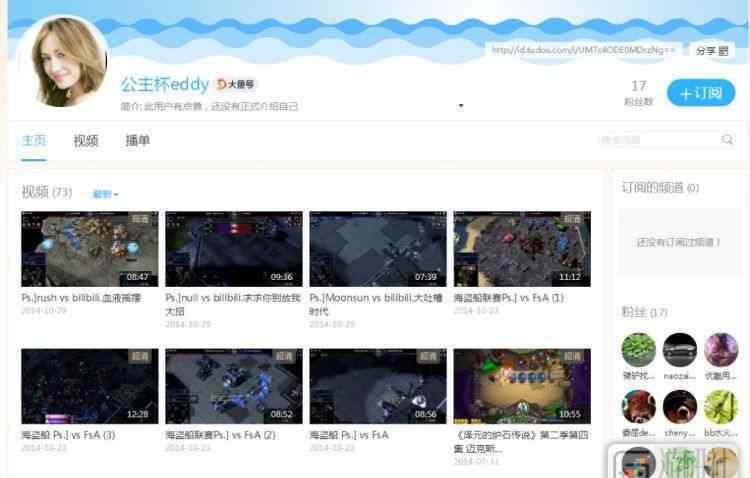750x478 pixels.
Task: Expand the profile intro dropdown arrow
Action: coord(461,106)
